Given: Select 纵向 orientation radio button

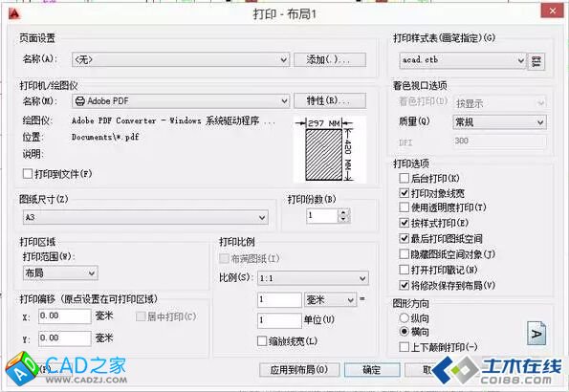Looking at the screenshot, I should 404,318.
